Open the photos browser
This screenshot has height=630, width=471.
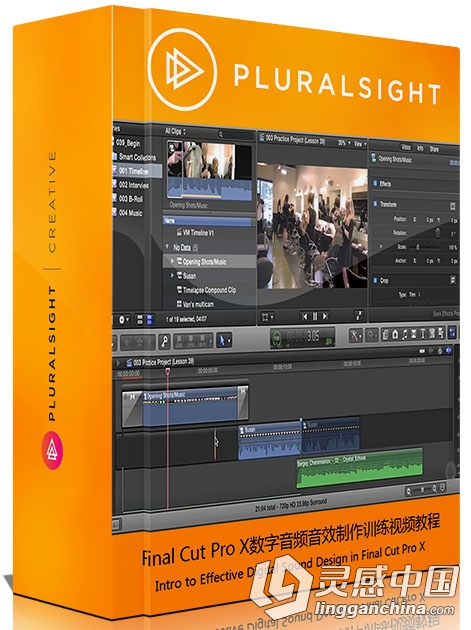pos(395,333)
